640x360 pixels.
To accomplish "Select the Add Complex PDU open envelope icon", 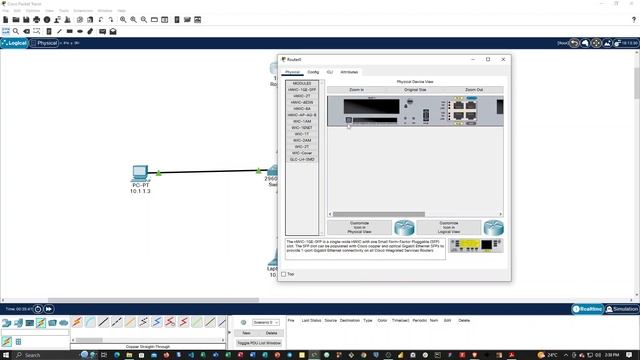I will coord(113,31).
